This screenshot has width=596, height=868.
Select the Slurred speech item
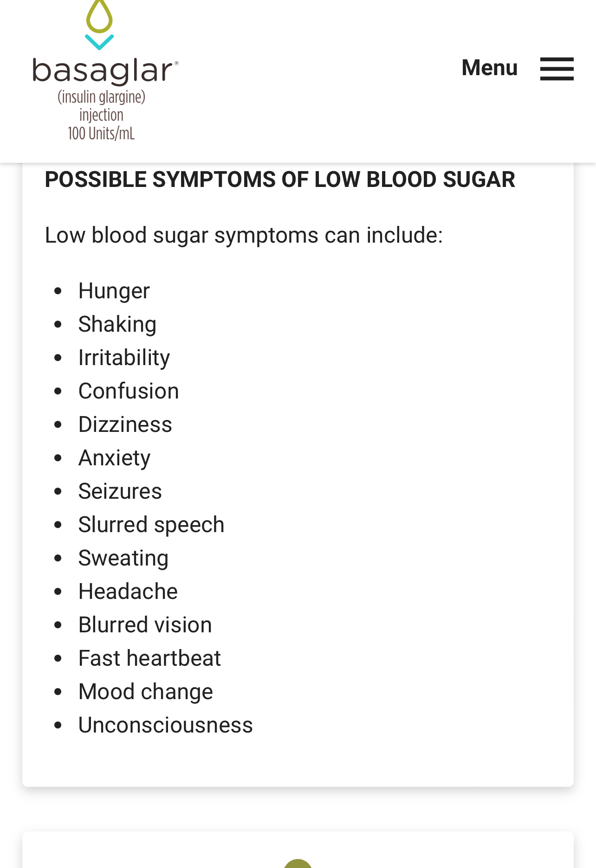coord(151,525)
